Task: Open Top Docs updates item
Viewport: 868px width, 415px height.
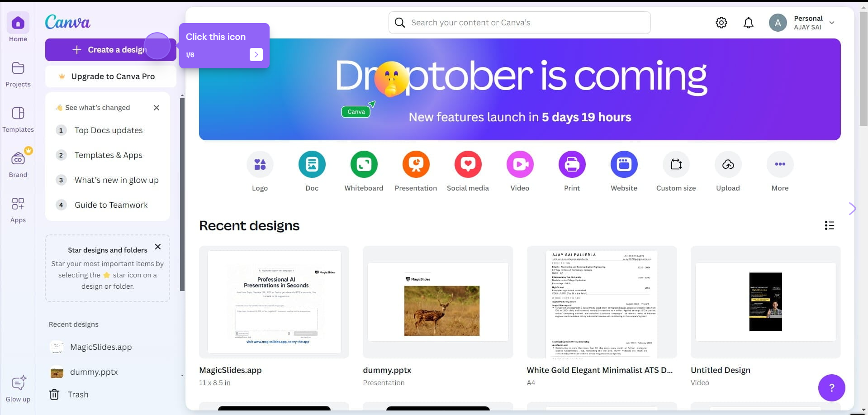Action: pos(109,130)
